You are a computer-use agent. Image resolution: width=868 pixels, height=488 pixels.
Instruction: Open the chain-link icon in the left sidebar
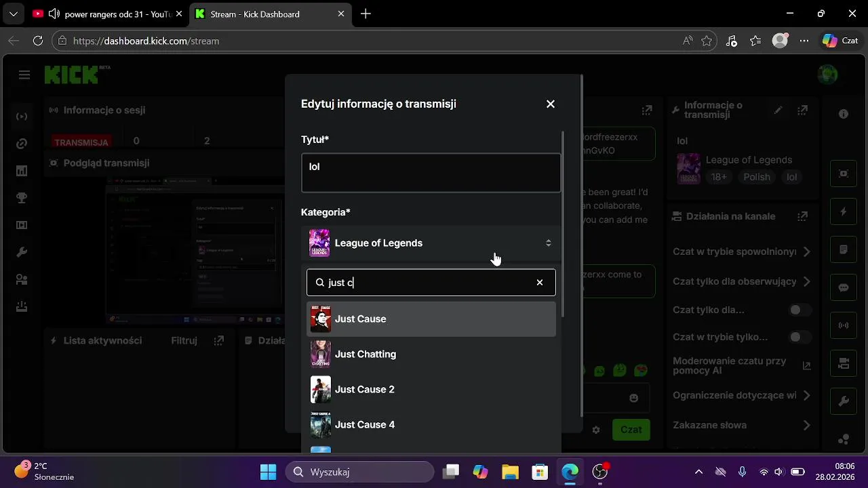[x=22, y=144]
